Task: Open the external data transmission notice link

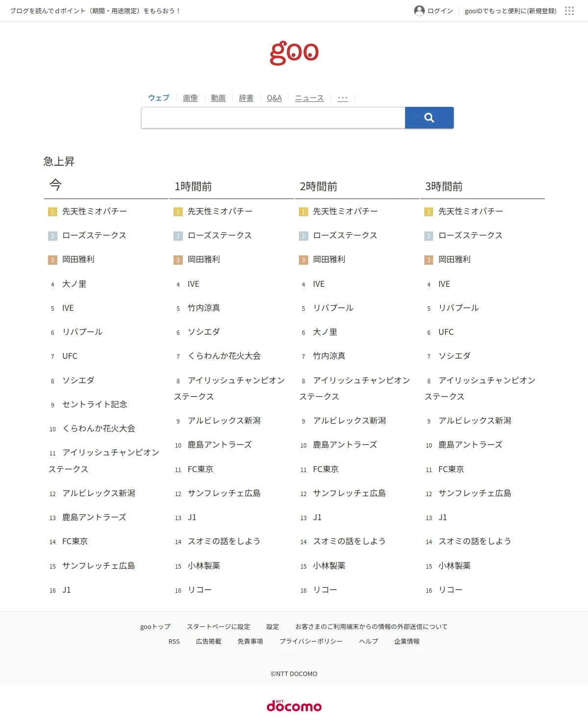Action: point(371,627)
